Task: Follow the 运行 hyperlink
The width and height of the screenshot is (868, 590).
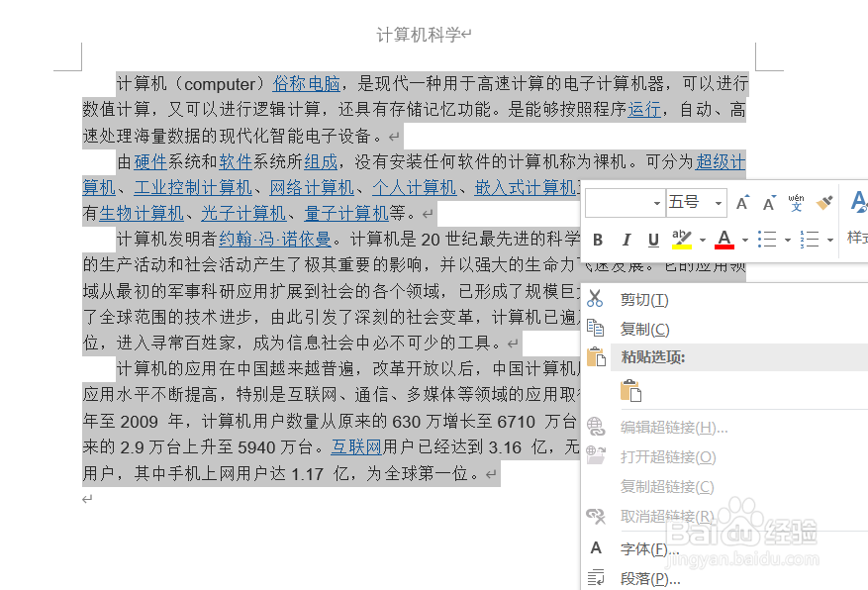Action: pos(644,110)
